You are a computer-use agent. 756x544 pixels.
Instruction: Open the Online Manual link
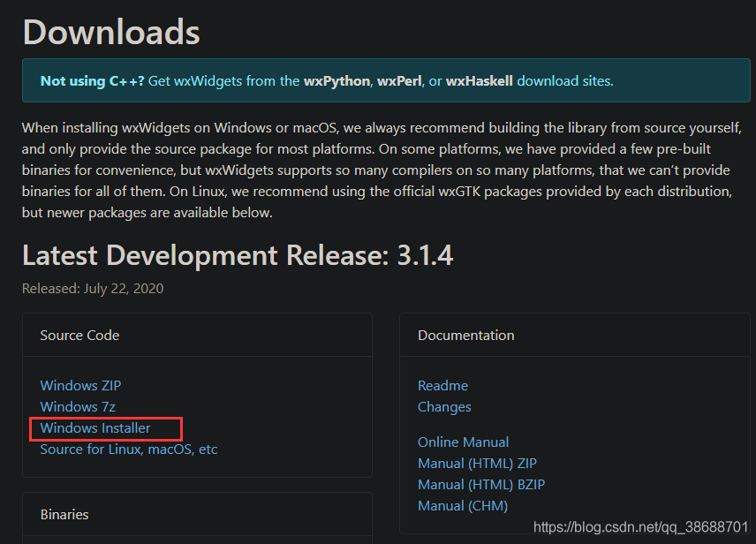(x=463, y=442)
